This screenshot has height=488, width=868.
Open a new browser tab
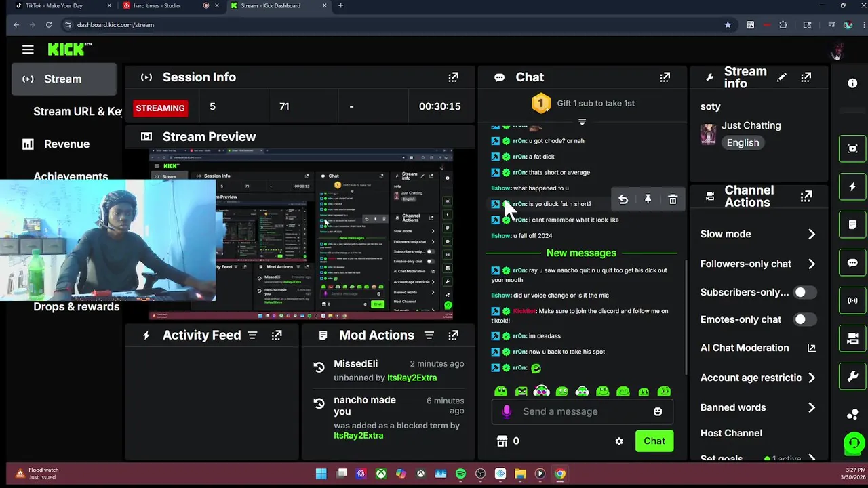[x=340, y=5]
